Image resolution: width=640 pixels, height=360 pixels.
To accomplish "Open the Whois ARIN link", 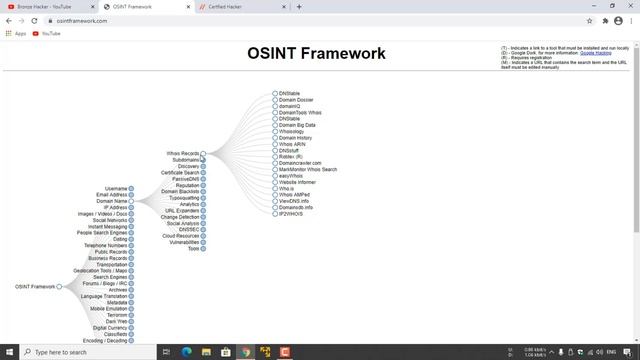I will coord(292,144).
